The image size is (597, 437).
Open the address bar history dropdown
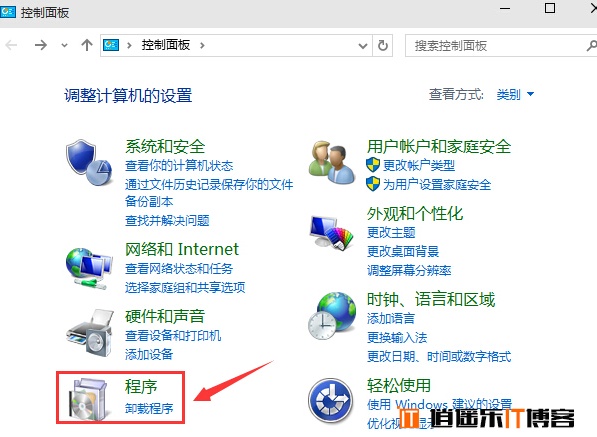[363, 46]
